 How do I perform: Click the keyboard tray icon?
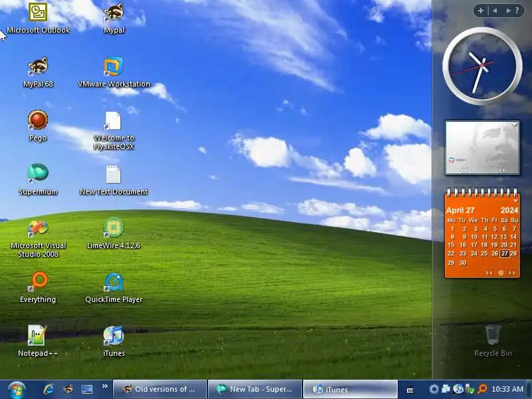[x=410, y=390]
